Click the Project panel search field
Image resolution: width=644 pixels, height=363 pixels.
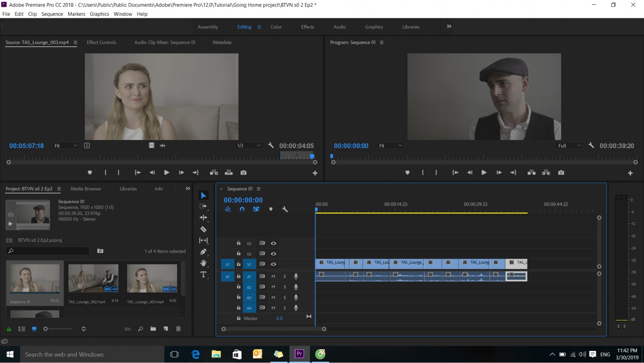48,251
